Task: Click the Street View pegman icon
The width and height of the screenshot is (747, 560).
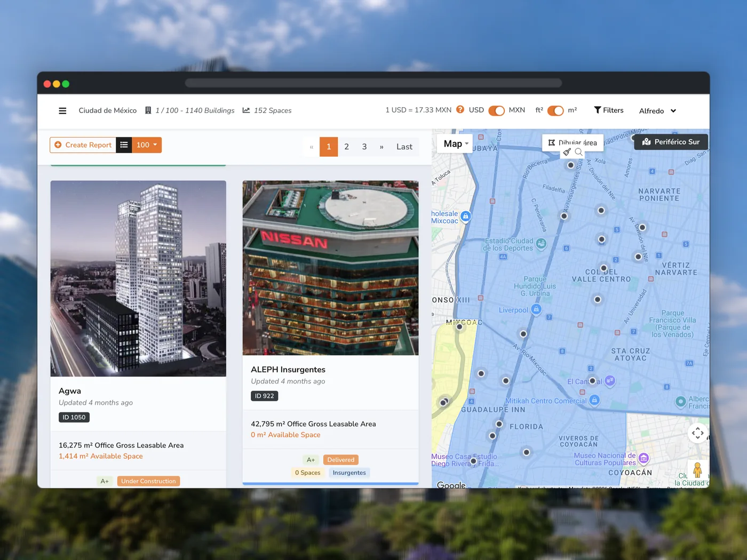Action: (x=697, y=470)
